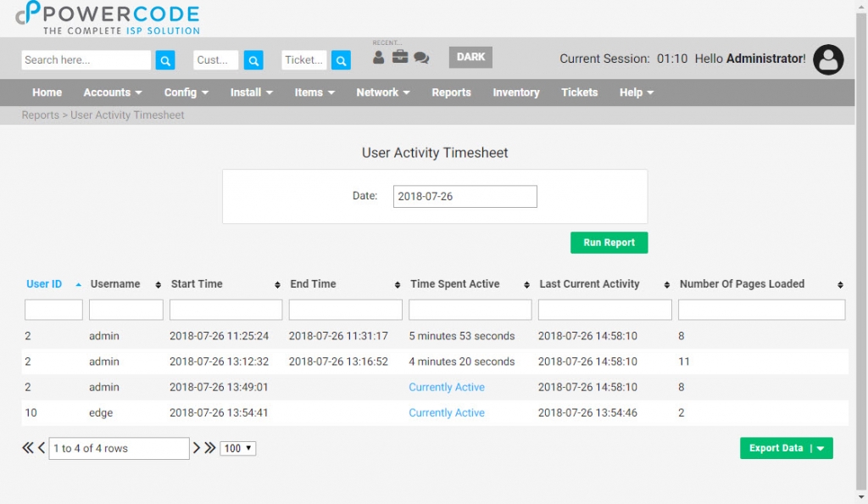Open the rows-per-page 100 dropdown
The height and width of the screenshot is (504, 868).
coord(237,448)
